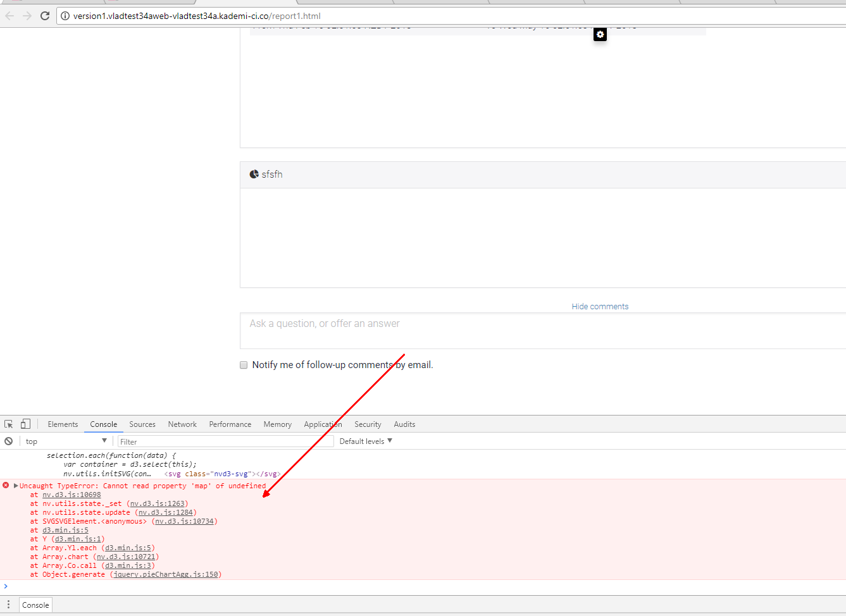Image resolution: width=846 pixels, height=616 pixels.
Task: Click the Uncaught TypeError message text
Action: pyautogui.click(x=143, y=486)
